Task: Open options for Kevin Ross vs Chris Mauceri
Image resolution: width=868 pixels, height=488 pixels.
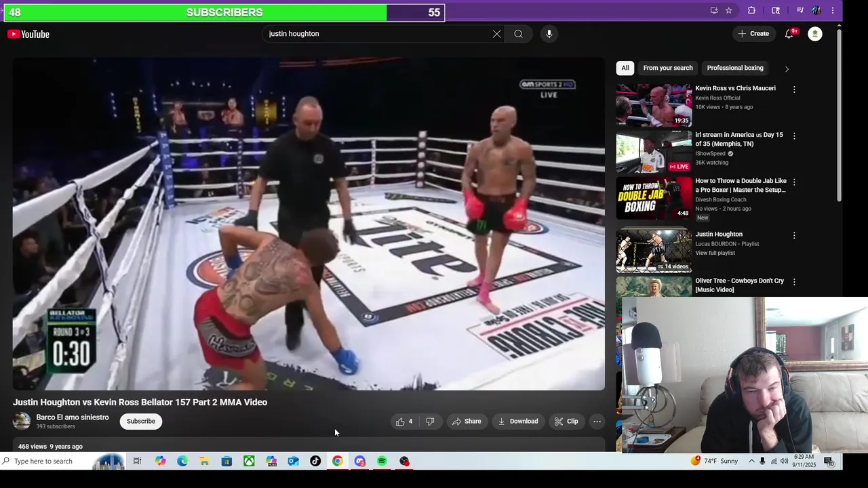Action: point(794,89)
